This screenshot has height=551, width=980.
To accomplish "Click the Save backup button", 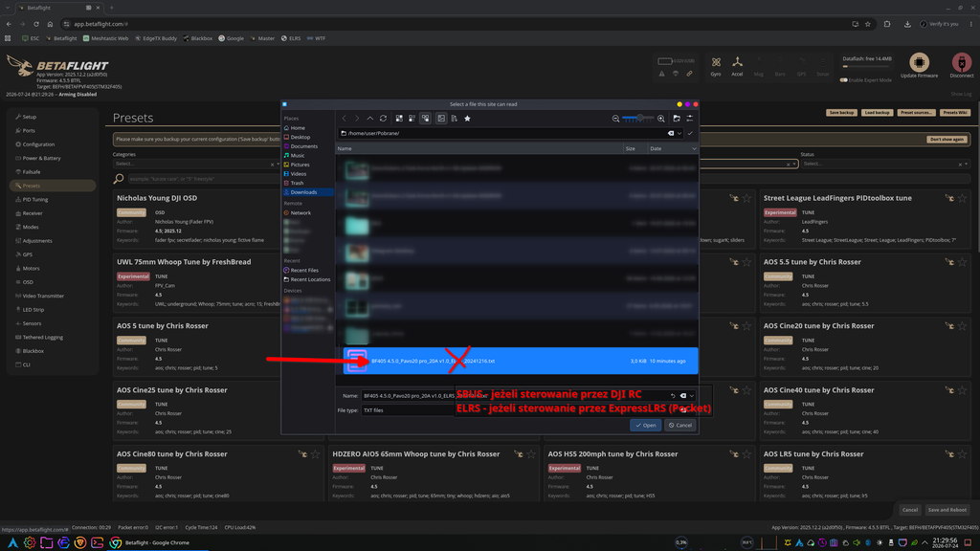I will click(840, 113).
